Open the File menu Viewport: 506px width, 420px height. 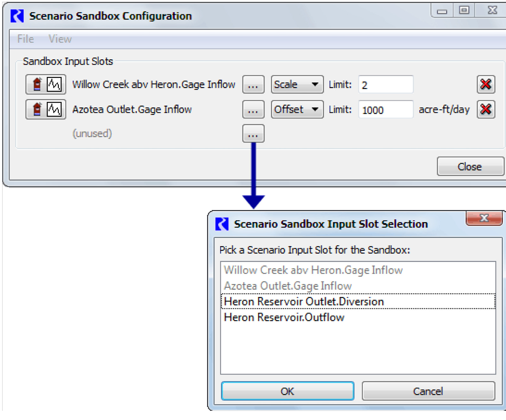[x=25, y=39]
